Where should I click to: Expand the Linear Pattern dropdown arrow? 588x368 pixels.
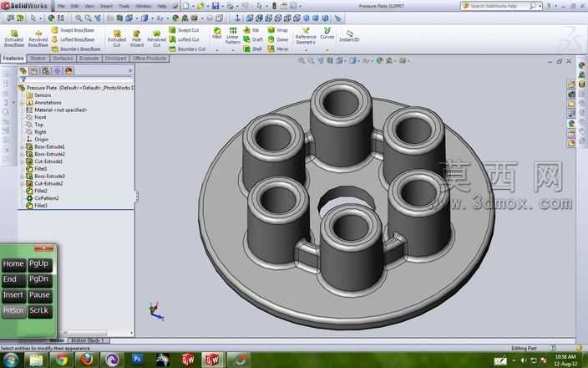[x=232, y=50]
